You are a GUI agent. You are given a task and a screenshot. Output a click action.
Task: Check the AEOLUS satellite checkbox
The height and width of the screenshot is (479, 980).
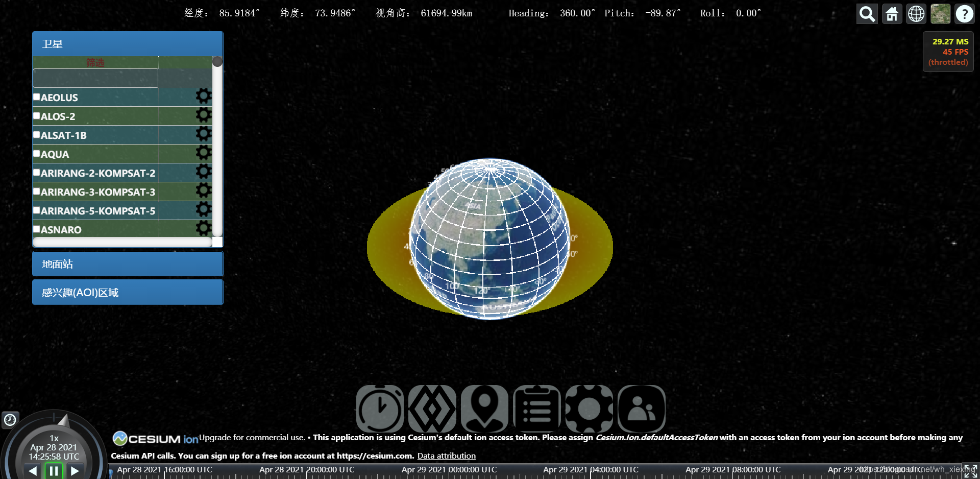[x=37, y=97]
